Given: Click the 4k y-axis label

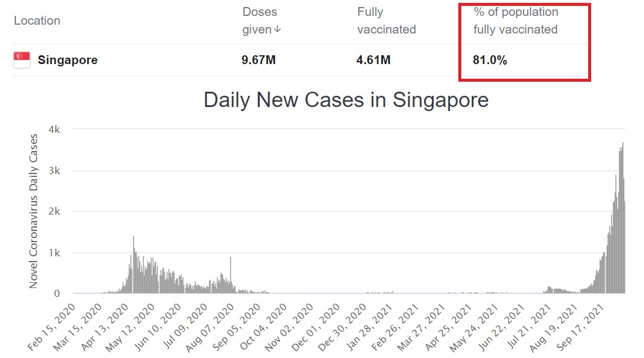Looking at the screenshot, I should click(x=54, y=129).
